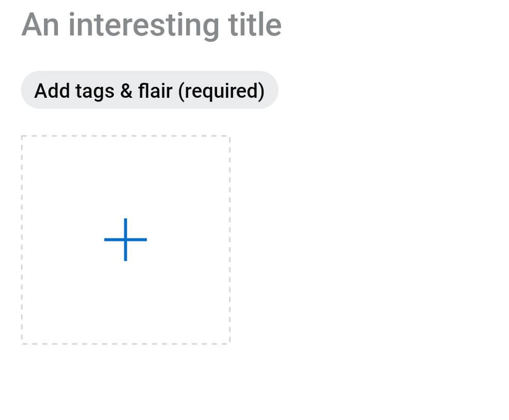Open the tags and flair selector
The width and height of the screenshot is (509, 420).
point(149,90)
